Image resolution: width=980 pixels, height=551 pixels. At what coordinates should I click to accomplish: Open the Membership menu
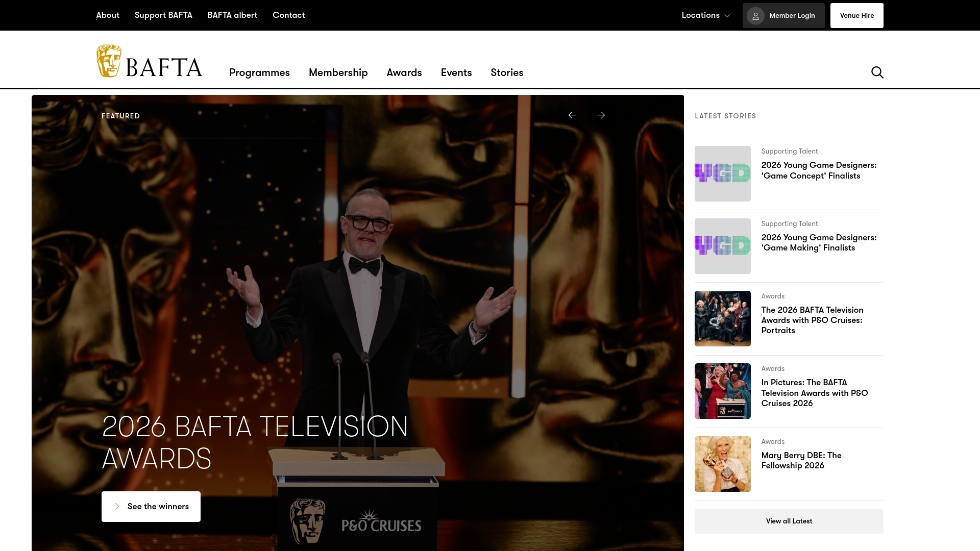[x=338, y=72]
